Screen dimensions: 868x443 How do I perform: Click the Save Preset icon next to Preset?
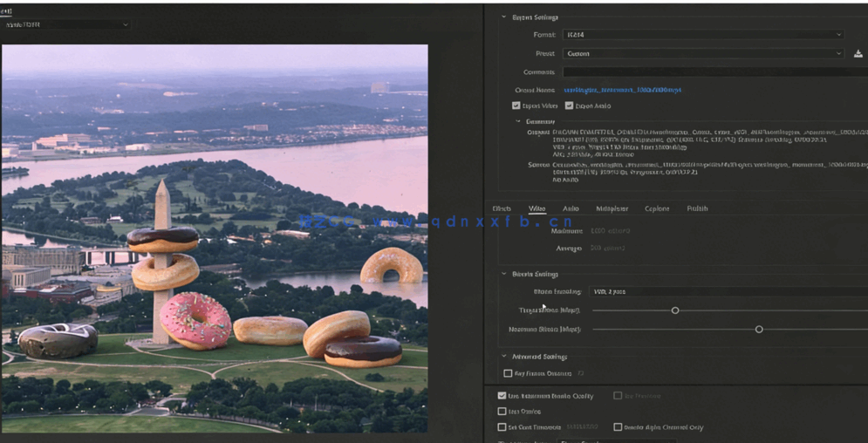[x=858, y=54]
